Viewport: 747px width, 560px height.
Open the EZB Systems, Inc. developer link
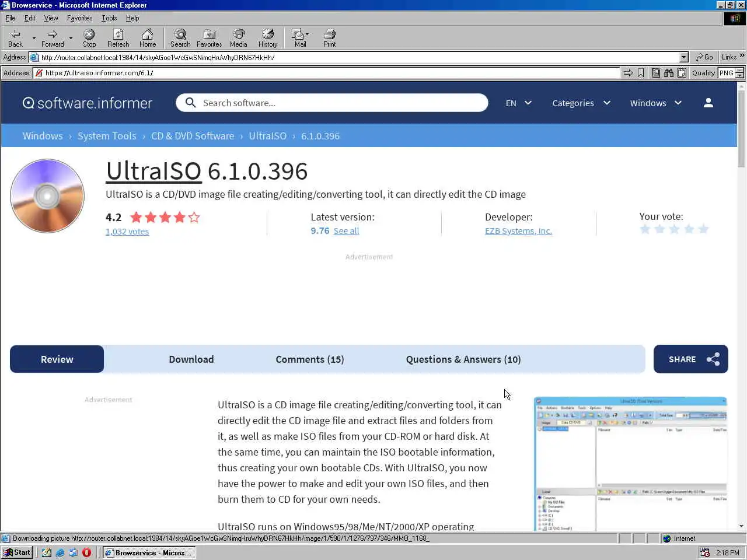[x=518, y=231]
